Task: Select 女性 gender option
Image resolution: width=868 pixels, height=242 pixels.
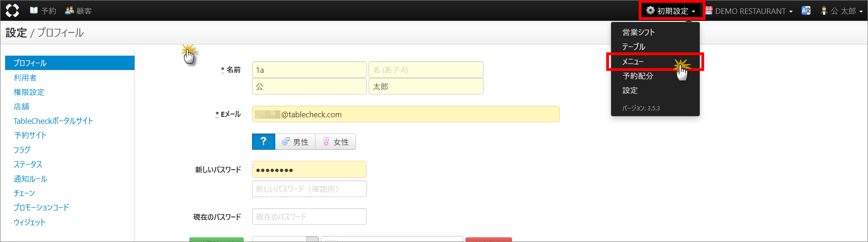Action: click(x=336, y=142)
